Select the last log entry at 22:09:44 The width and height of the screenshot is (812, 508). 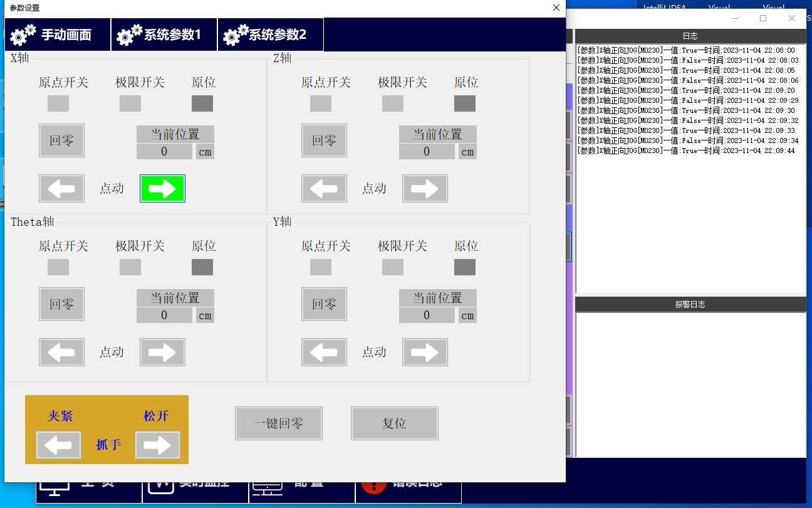[x=686, y=151]
